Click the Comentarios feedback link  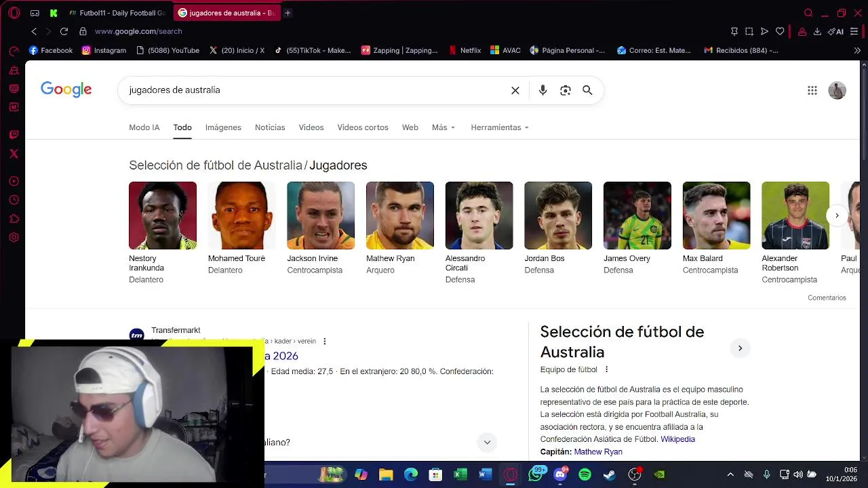point(827,298)
